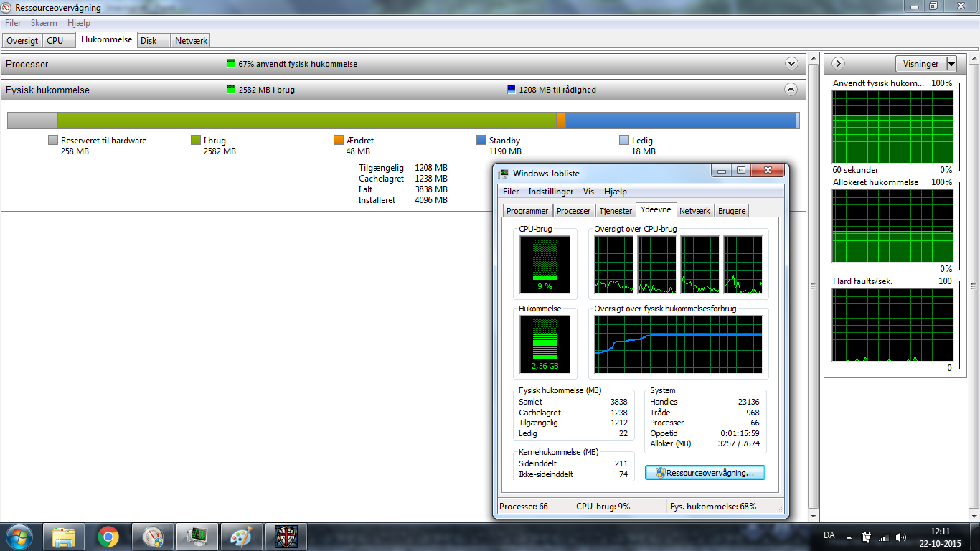This screenshot has height=551, width=980.
Task: Click the Ressourceovervågning button
Action: (x=705, y=473)
